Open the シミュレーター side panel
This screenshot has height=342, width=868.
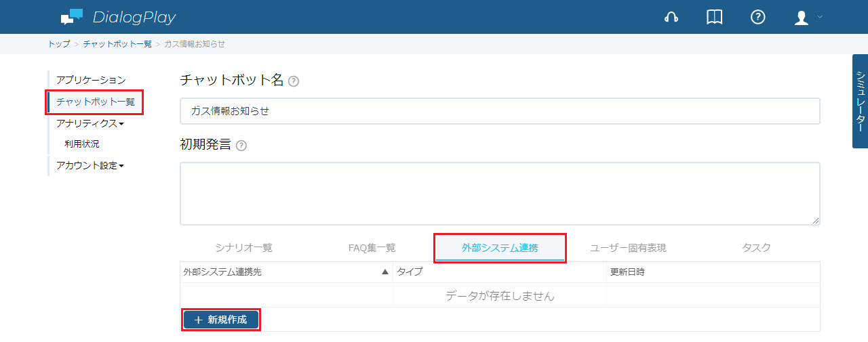click(860, 101)
